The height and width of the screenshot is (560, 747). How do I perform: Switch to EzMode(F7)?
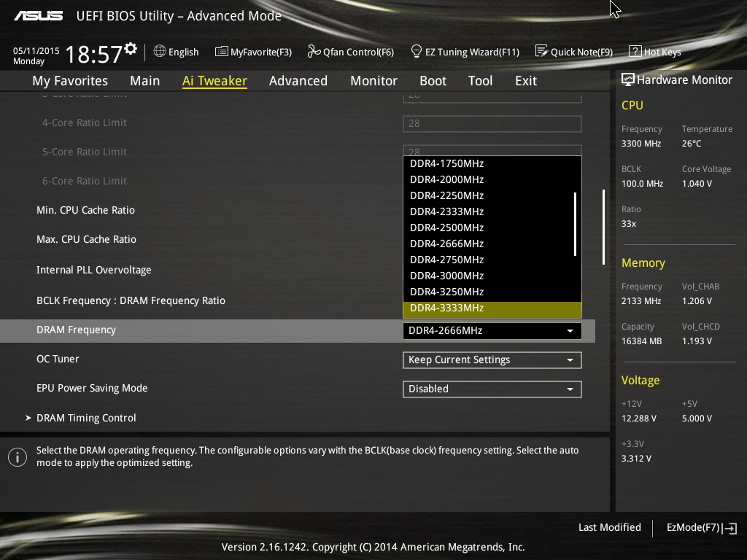click(x=701, y=528)
